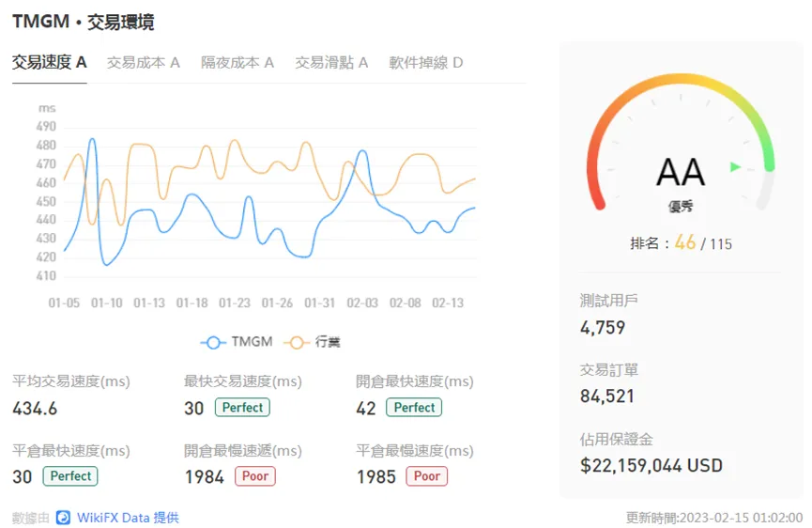Click the 01-26 date on chart axis
This screenshot has width=812, height=528.
coord(277,303)
